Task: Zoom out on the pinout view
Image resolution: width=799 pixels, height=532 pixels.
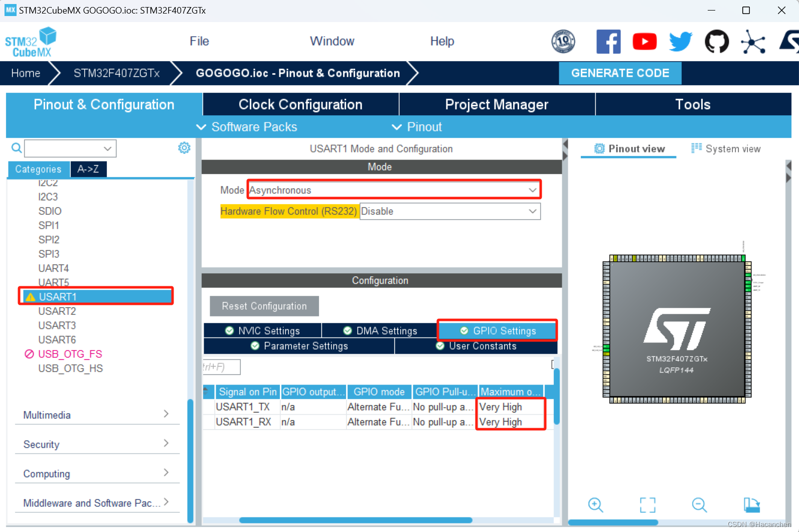Action: (699, 505)
